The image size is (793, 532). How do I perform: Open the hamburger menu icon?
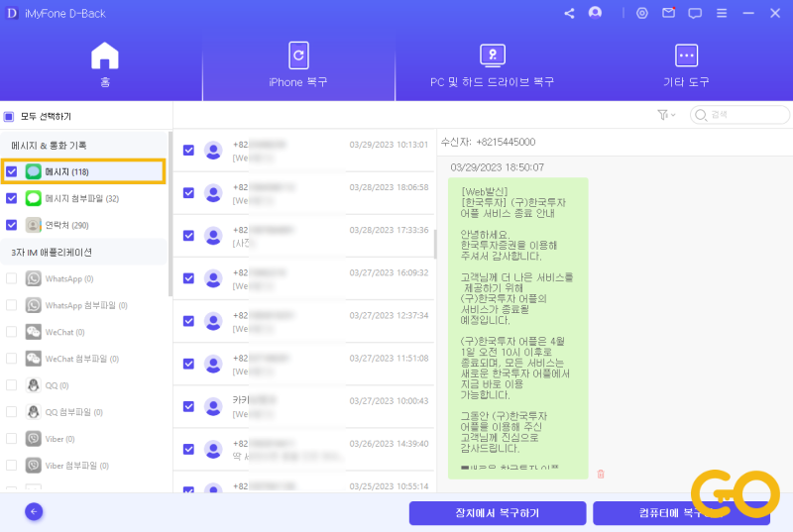[722, 14]
